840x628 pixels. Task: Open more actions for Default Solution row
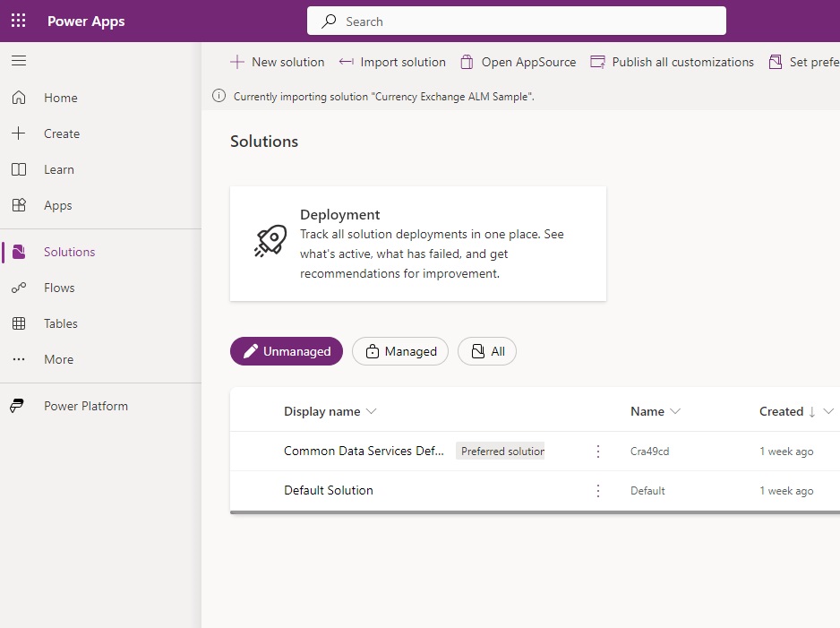pos(598,491)
